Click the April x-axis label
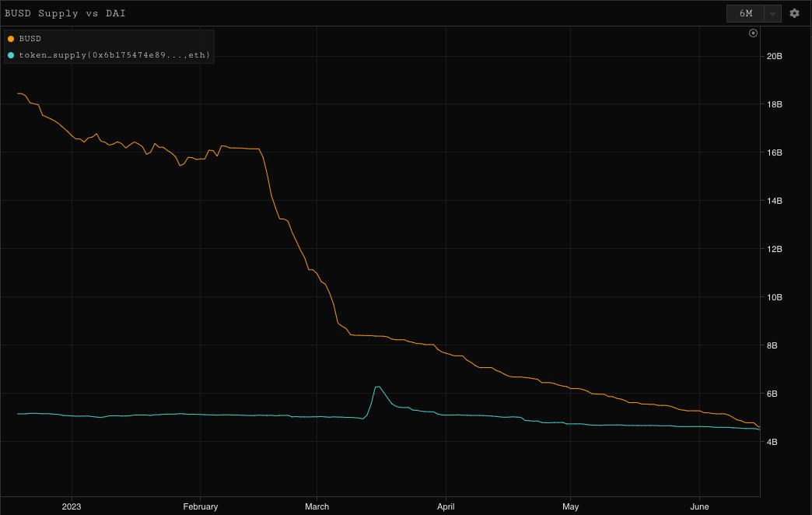 [446, 506]
